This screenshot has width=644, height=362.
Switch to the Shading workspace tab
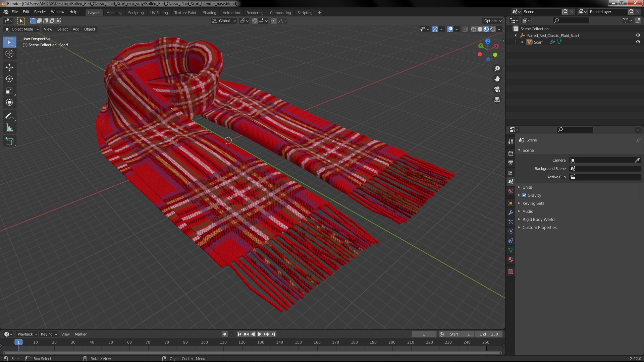click(x=209, y=13)
